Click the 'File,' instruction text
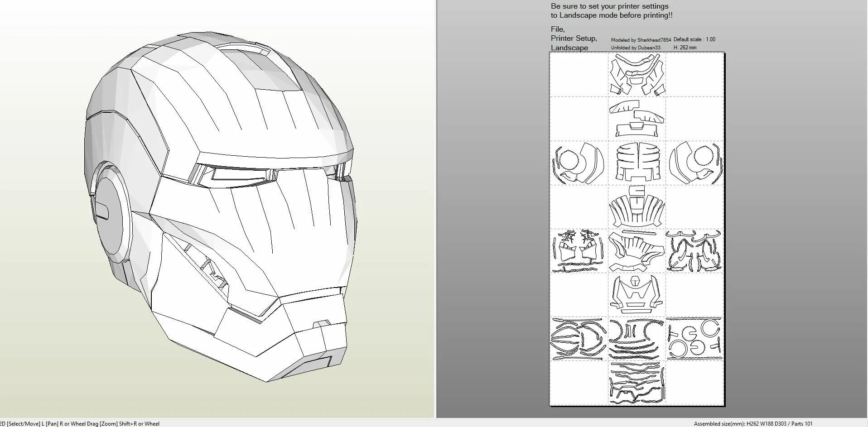The height and width of the screenshot is (427, 868). pos(558,29)
